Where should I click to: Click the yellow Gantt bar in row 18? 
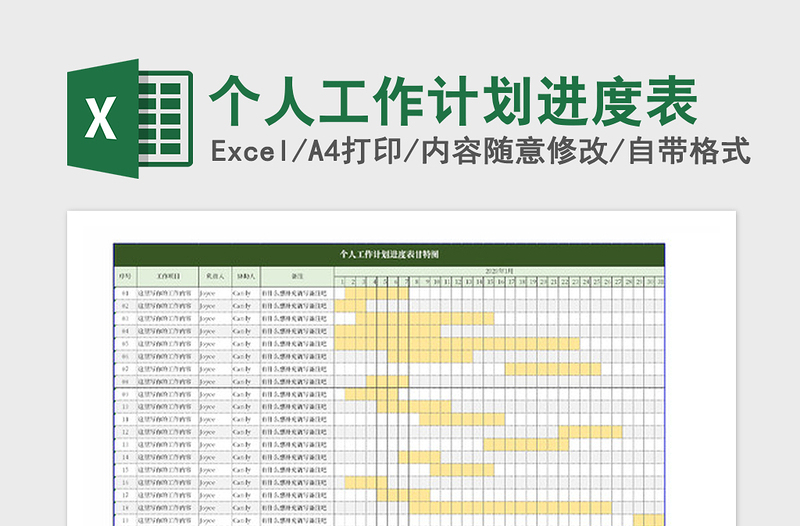(510, 508)
